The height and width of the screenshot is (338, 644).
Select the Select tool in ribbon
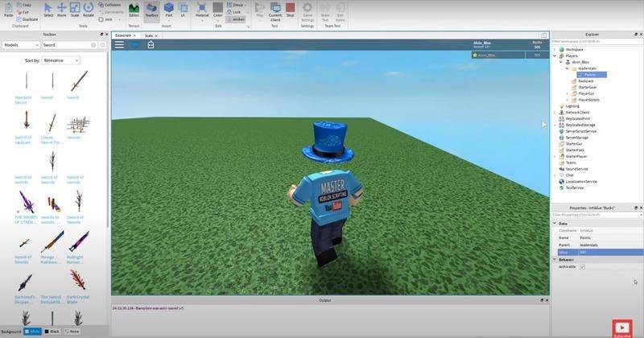click(x=48, y=10)
